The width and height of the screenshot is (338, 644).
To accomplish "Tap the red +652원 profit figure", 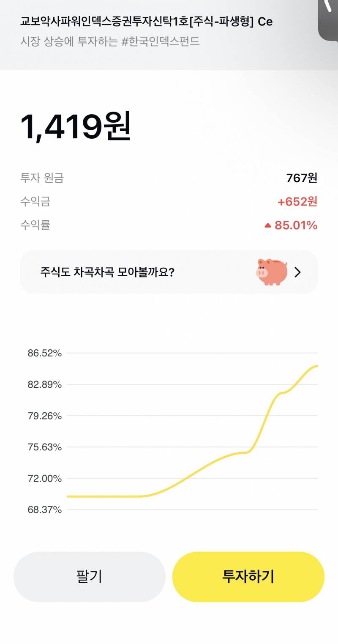I will click(x=297, y=202).
